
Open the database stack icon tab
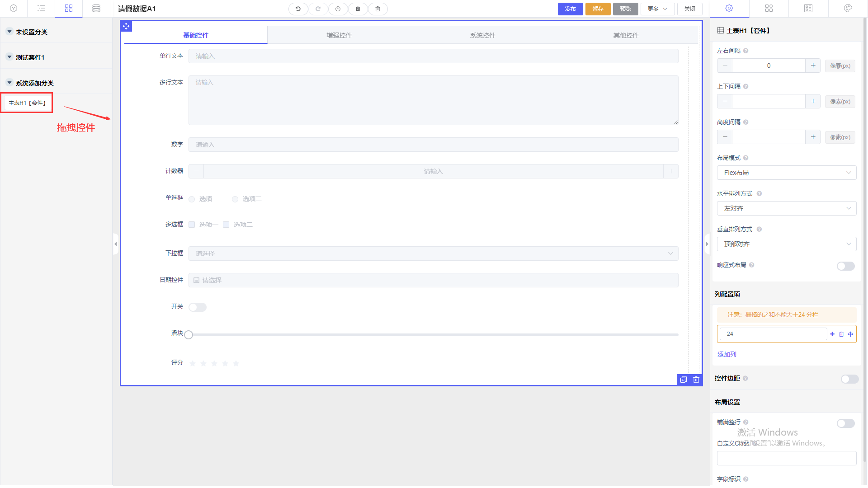point(96,8)
